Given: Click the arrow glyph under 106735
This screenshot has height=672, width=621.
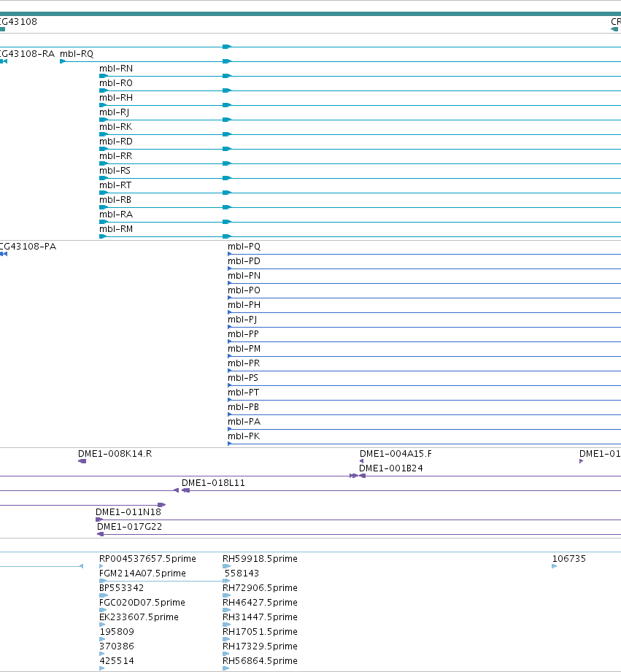Looking at the screenshot, I should (554, 566).
